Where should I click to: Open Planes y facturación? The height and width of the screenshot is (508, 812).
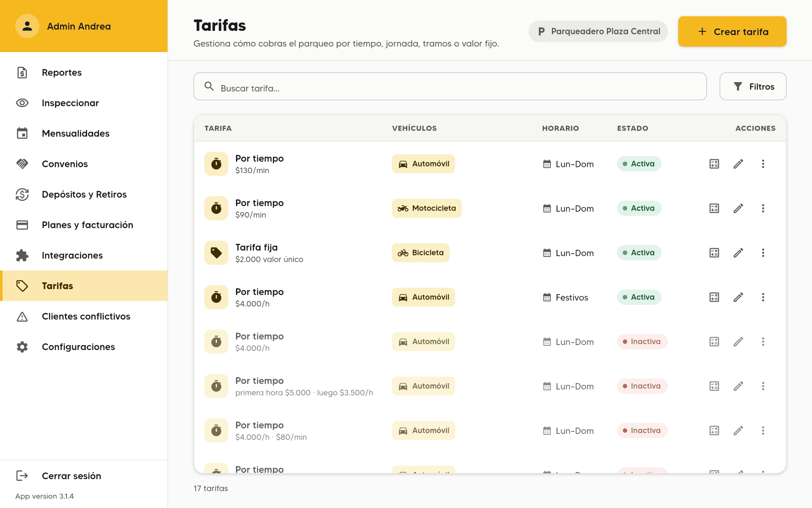pos(84,225)
